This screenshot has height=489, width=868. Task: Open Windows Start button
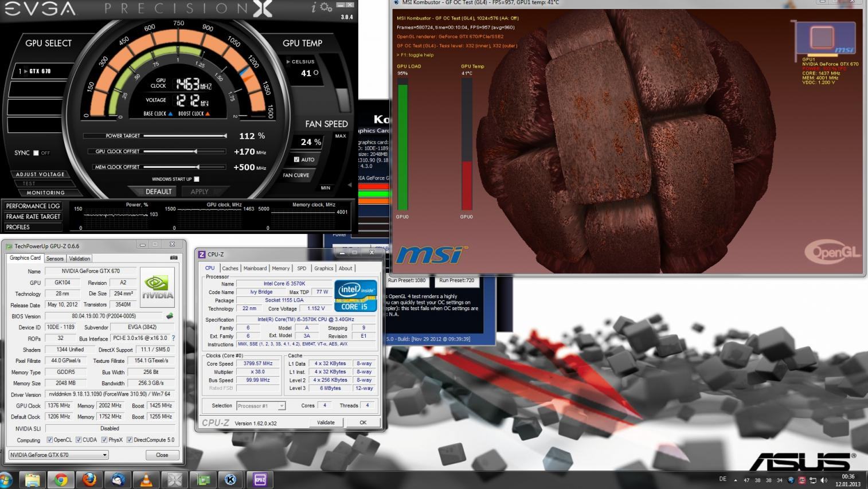tap(6, 479)
